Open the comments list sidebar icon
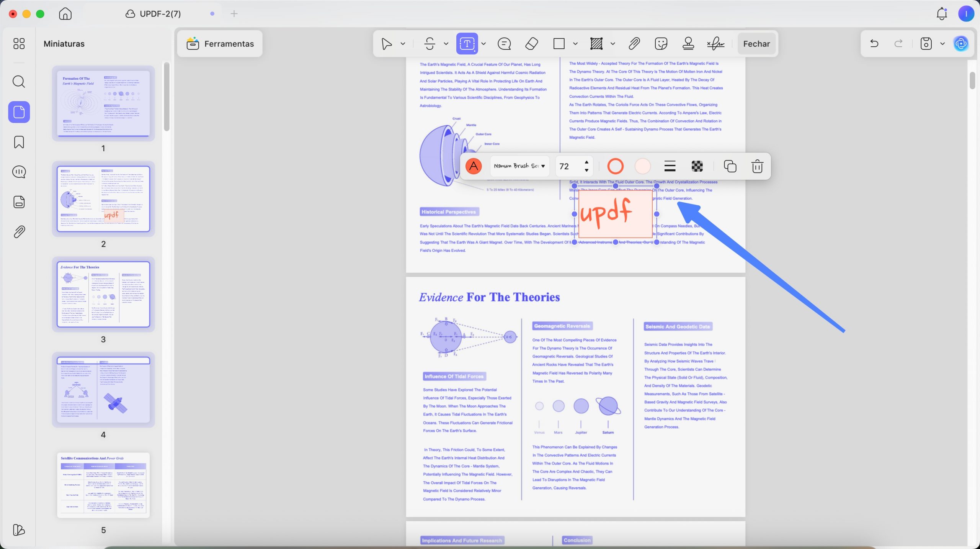 pyautogui.click(x=19, y=172)
